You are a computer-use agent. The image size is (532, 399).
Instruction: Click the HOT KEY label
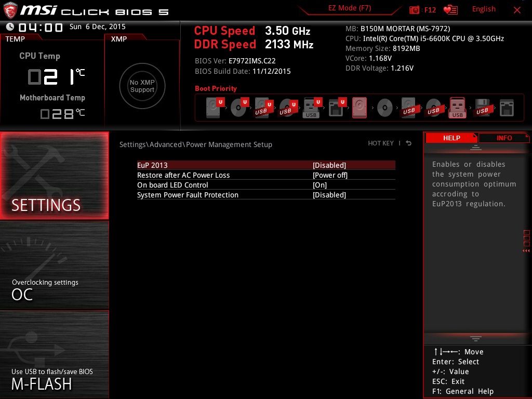click(x=381, y=143)
